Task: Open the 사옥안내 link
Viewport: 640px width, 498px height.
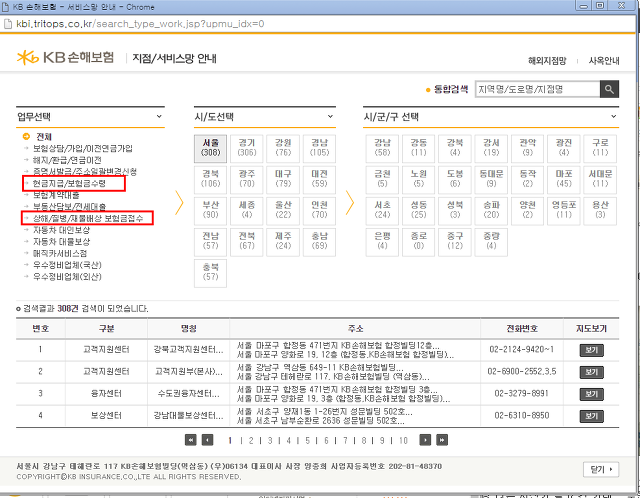Action: tap(604, 61)
